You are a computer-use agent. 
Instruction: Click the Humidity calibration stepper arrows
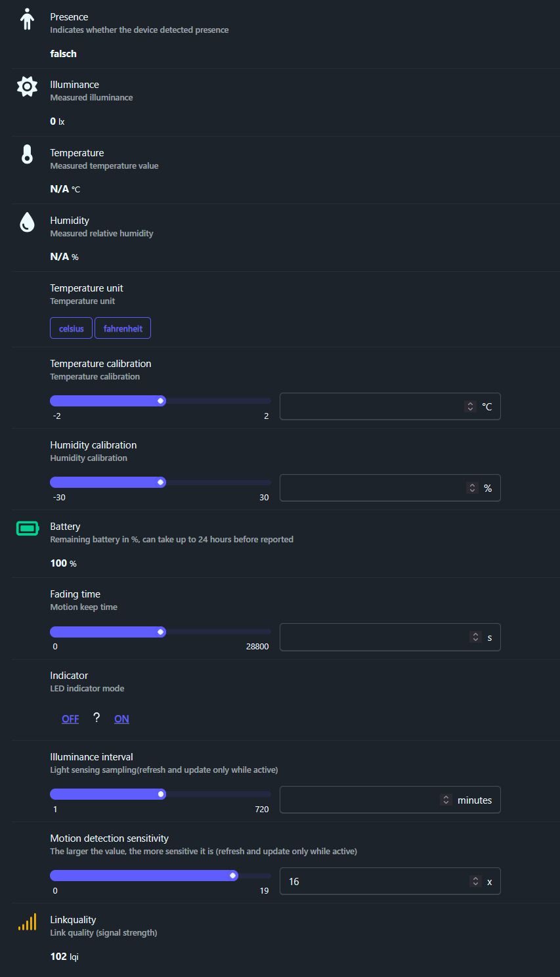(x=472, y=488)
